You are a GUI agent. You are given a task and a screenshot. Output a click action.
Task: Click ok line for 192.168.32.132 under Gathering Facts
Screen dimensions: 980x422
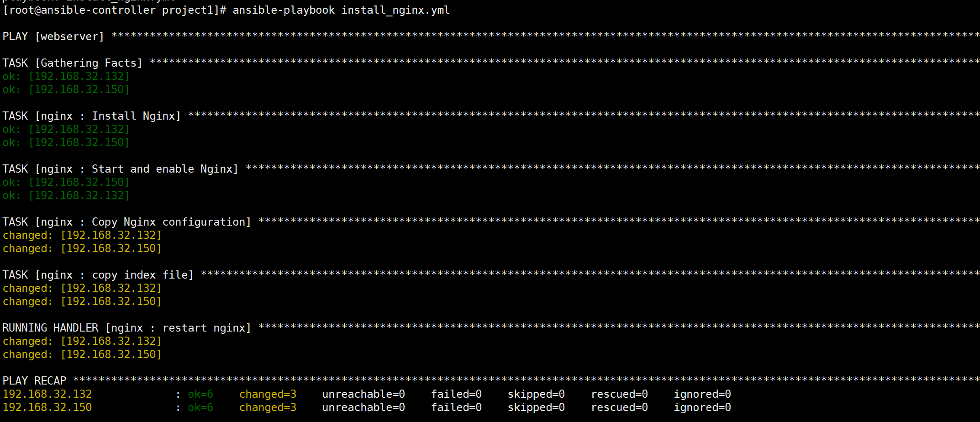tap(66, 76)
